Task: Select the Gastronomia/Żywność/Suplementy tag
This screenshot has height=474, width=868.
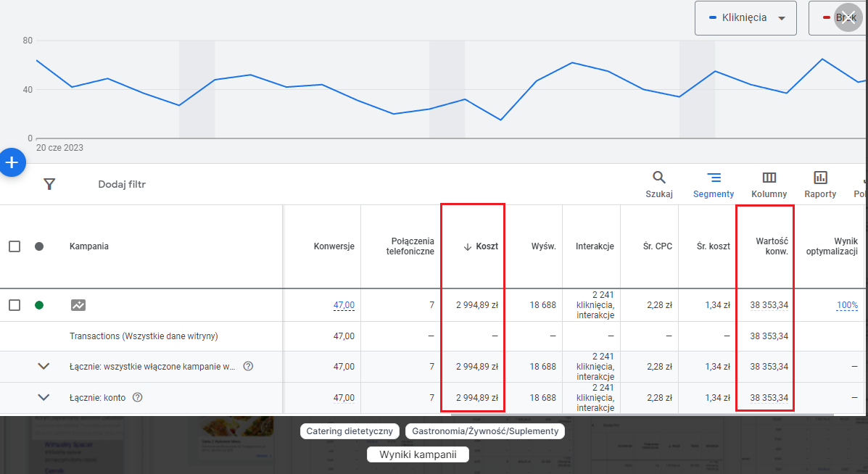Action: [485, 431]
